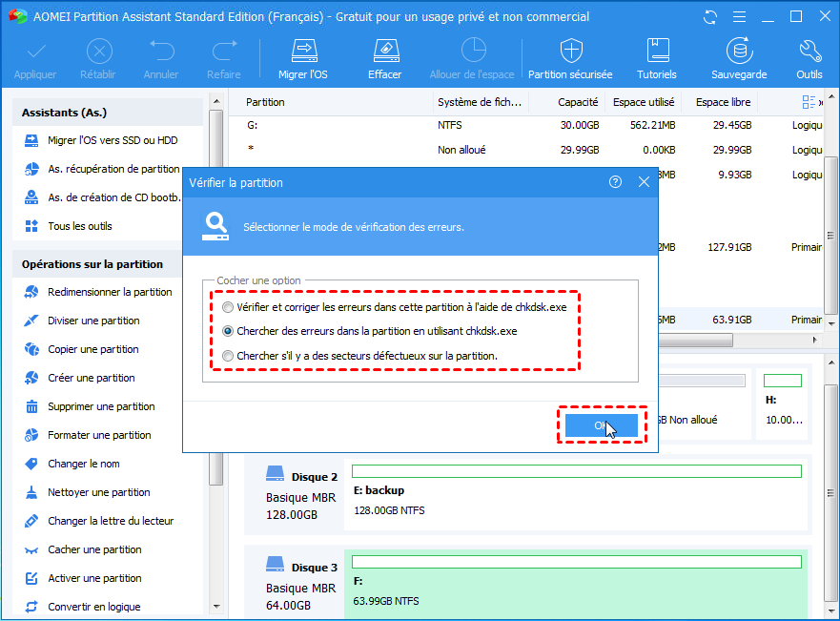The width and height of the screenshot is (840, 621).
Task: Sort by Système de fichiers column header
Action: tap(481, 102)
